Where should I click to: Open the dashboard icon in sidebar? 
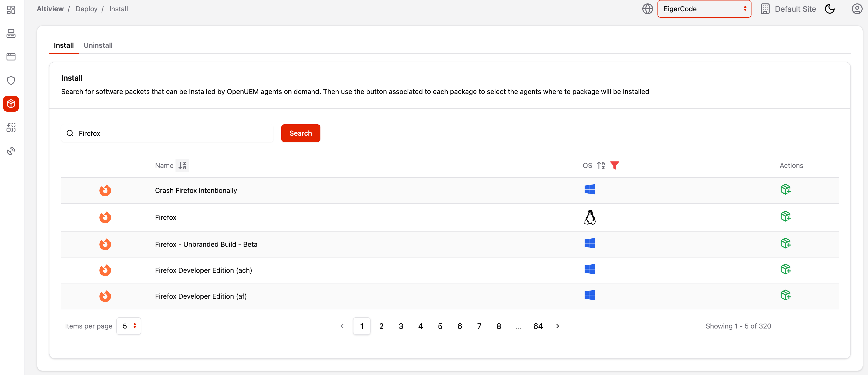point(11,10)
